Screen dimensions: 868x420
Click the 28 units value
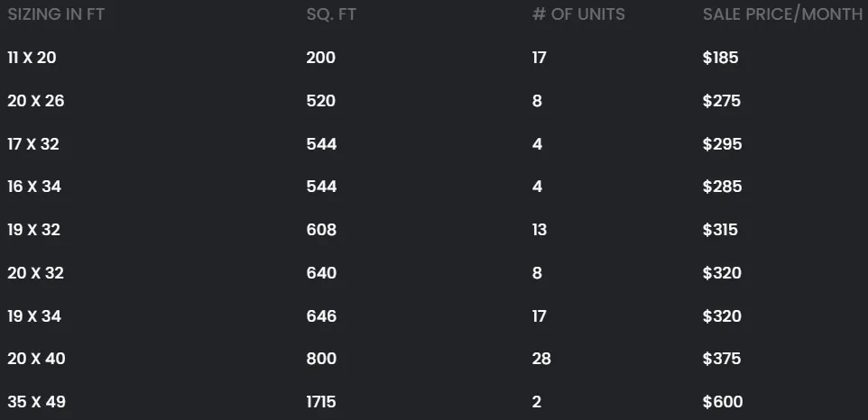[541, 359]
